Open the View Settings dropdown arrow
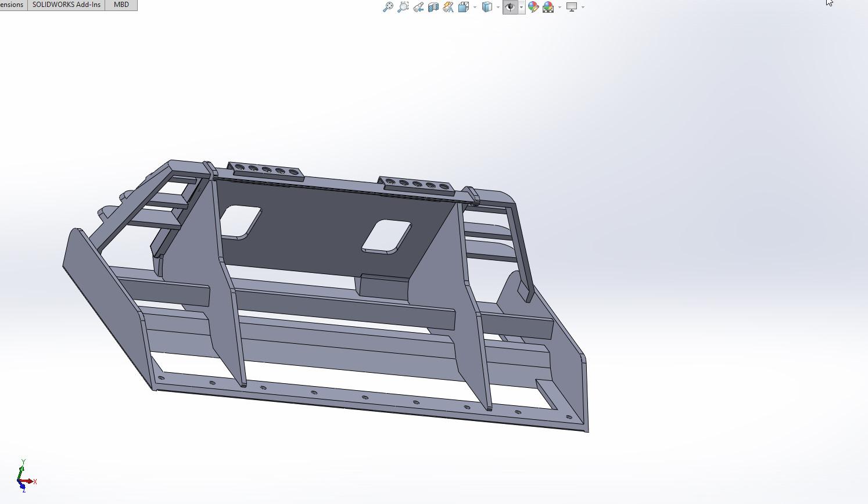This screenshot has height=504, width=868. tap(583, 7)
